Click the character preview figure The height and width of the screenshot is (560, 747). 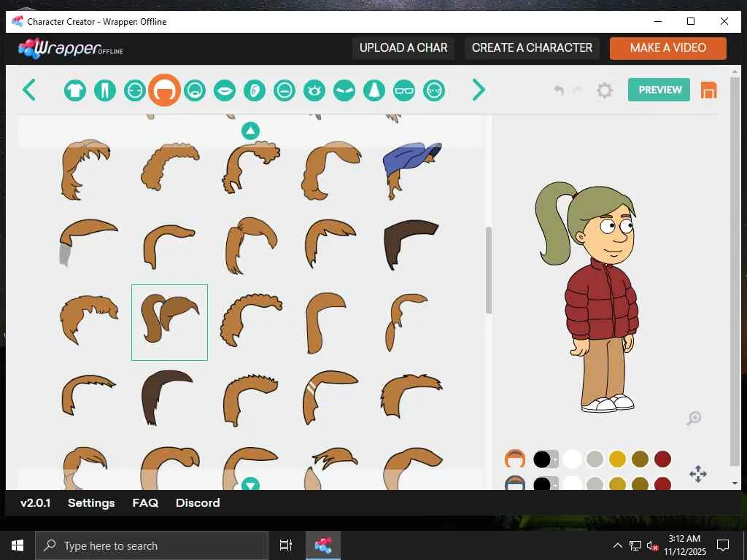point(589,296)
